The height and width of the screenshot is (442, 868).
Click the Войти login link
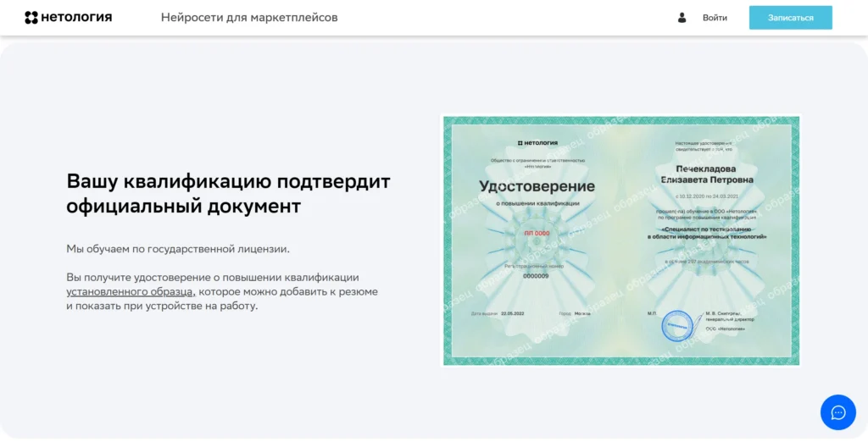[715, 18]
